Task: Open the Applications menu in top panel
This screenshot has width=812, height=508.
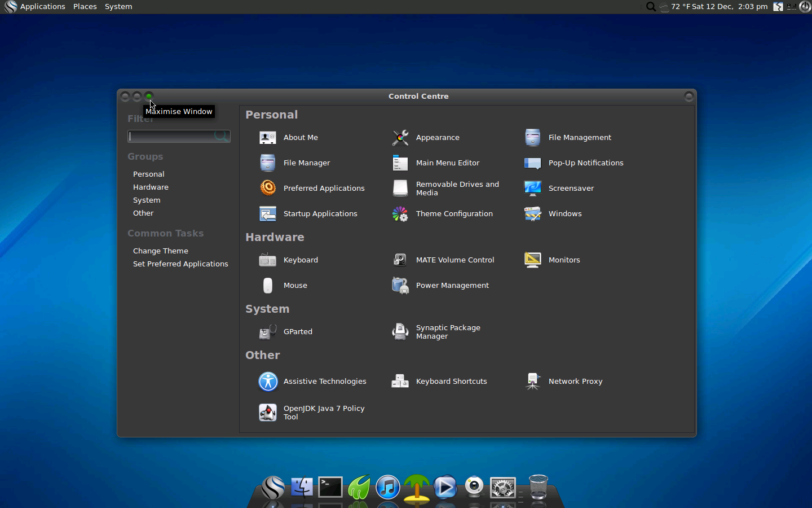Action: pyautogui.click(x=42, y=7)
